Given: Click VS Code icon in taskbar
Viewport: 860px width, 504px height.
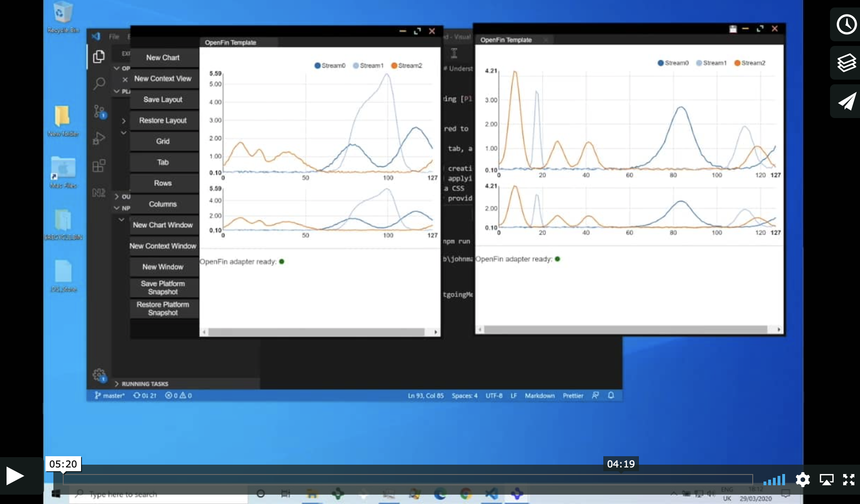Looking at the screenshot, I should (491, 494).
